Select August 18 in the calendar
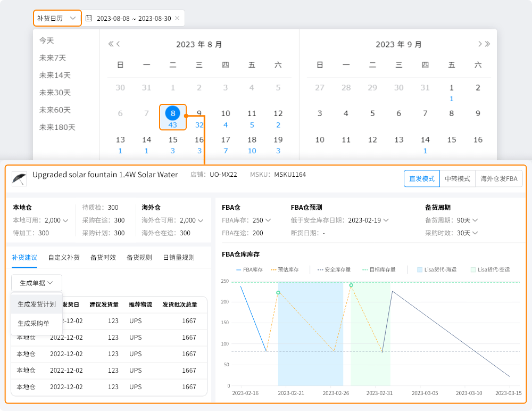 click(x=252, y=139)
